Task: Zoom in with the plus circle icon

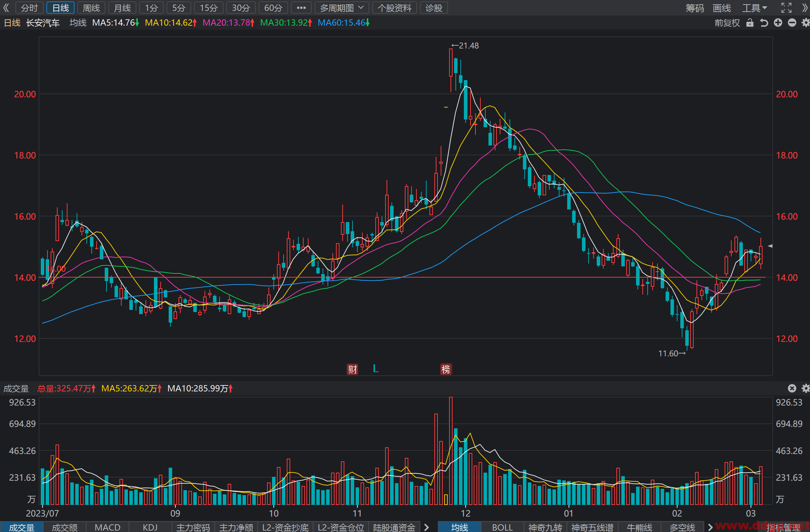Action: pos(778,23)
